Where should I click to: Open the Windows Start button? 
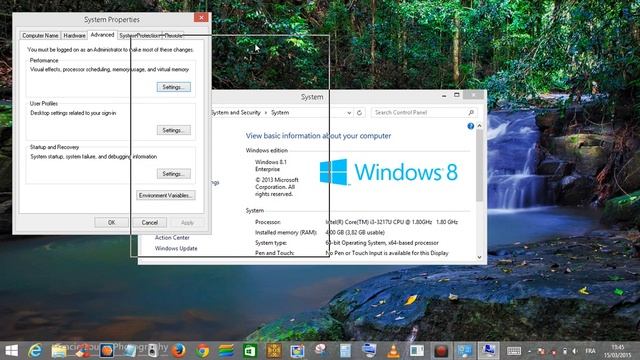tap(11, 351)
